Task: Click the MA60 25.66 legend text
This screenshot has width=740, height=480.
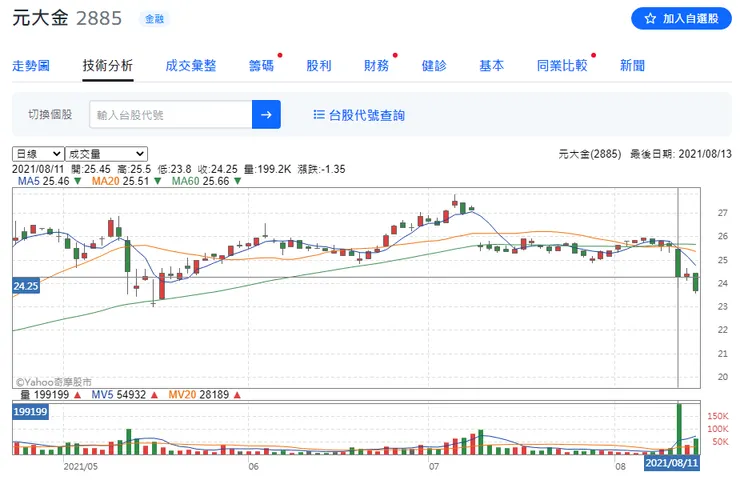Action: pos(201,181)
